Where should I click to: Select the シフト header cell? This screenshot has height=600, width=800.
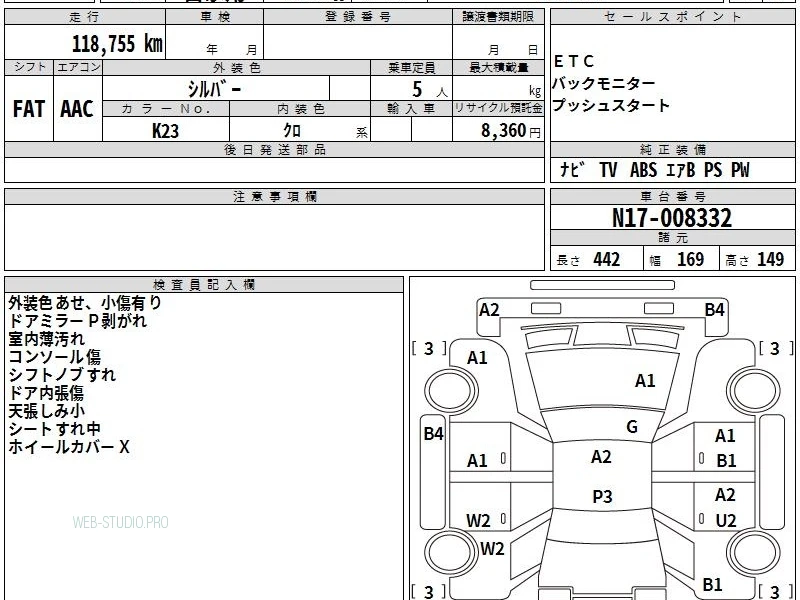click(30, 67)
